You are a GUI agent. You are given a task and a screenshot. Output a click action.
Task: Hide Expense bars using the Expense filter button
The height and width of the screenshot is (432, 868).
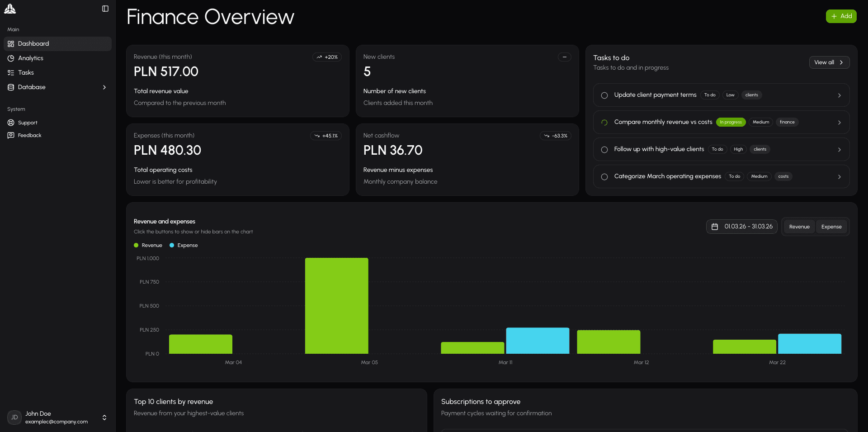831,227
